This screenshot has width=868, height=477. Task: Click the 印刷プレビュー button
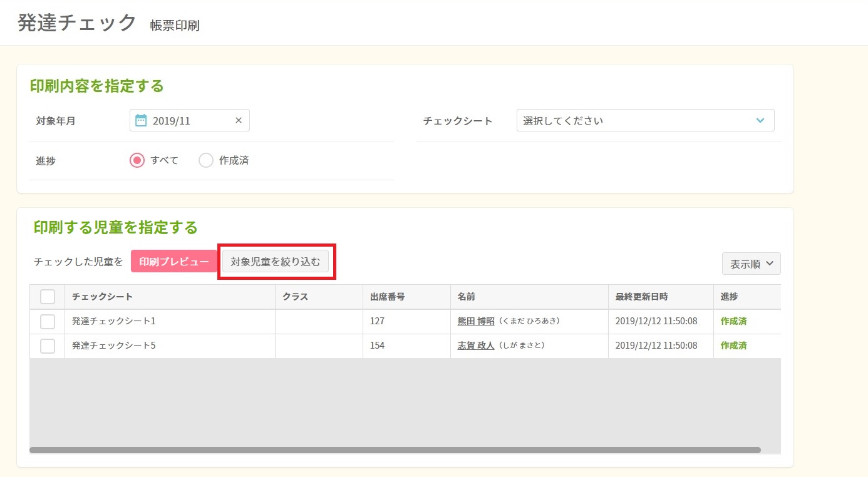(x=174, y=262)
